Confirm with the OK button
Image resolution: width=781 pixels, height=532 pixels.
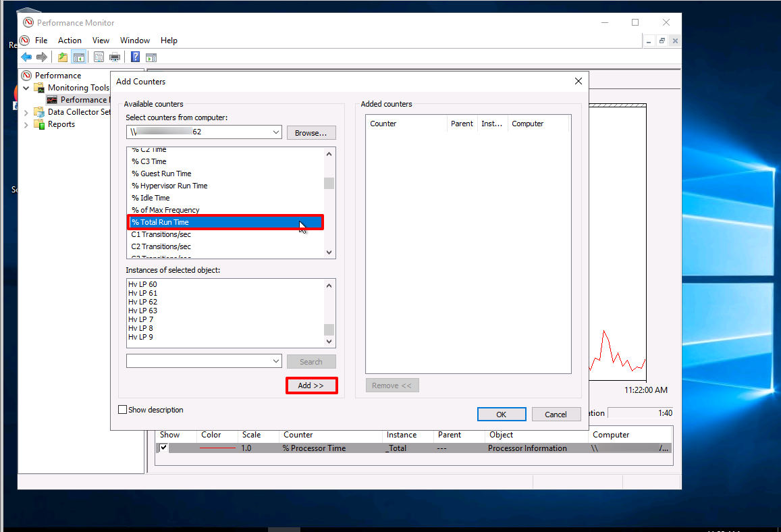pos(501,415)
